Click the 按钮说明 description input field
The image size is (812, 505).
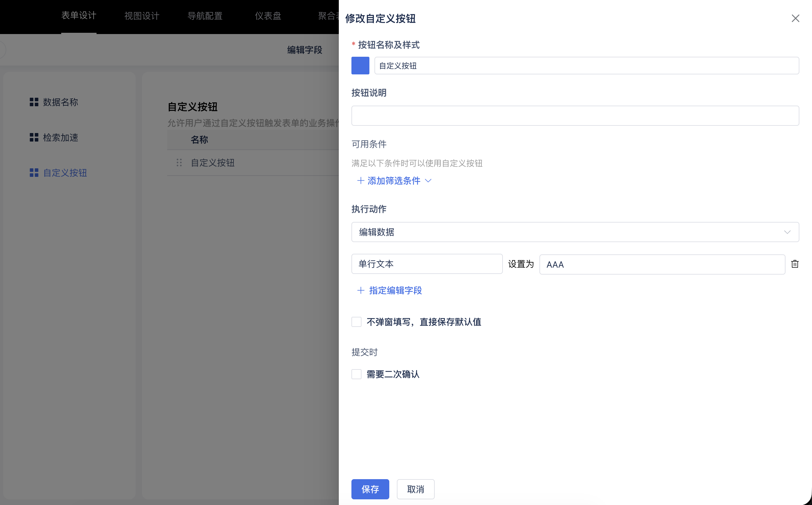575,116
